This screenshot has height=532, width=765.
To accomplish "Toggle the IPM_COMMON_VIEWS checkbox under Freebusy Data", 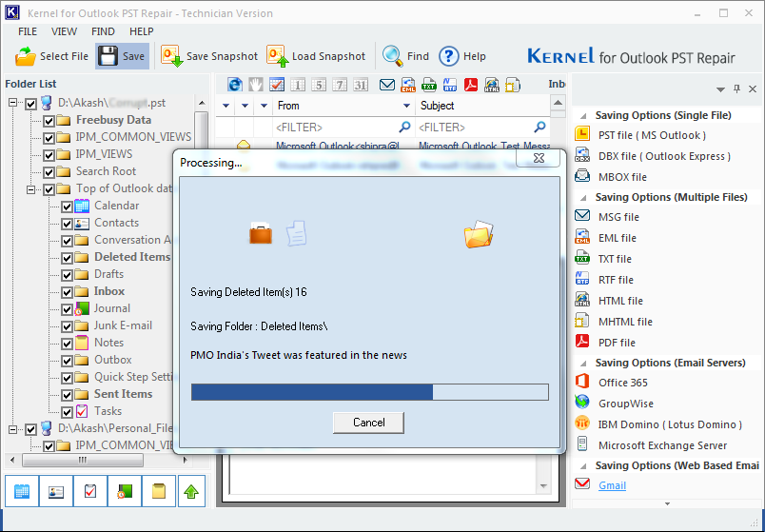I will click(49, 138).
